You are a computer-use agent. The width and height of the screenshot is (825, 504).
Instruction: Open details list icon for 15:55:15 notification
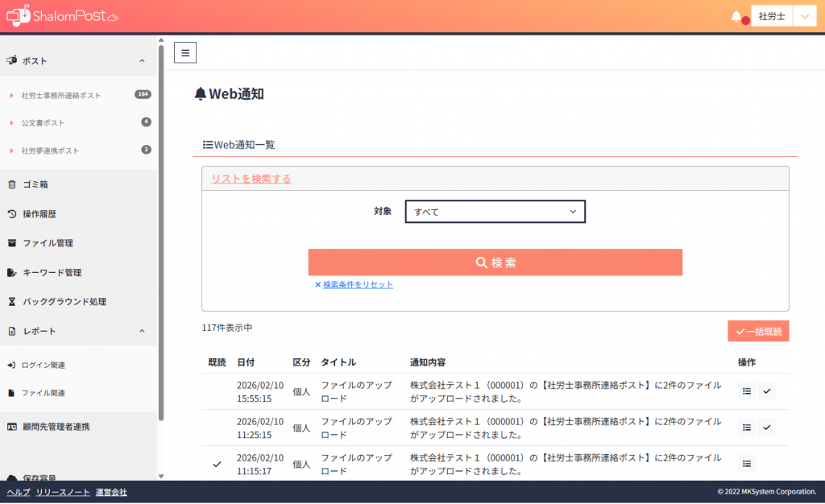coord(747,391)
